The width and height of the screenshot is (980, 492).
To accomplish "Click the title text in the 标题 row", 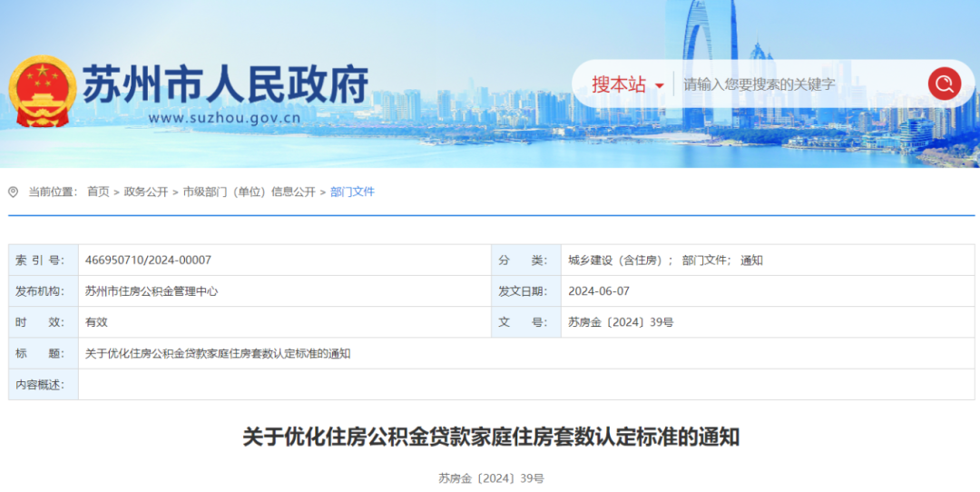I will tap(218, 354).
